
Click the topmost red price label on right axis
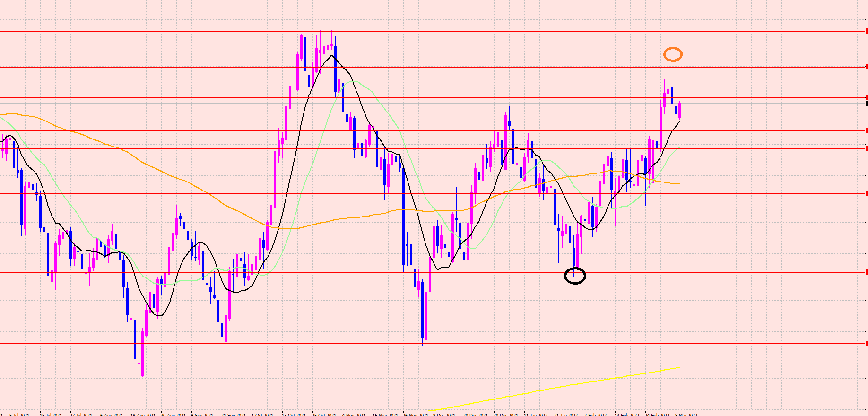coord(866,32)
